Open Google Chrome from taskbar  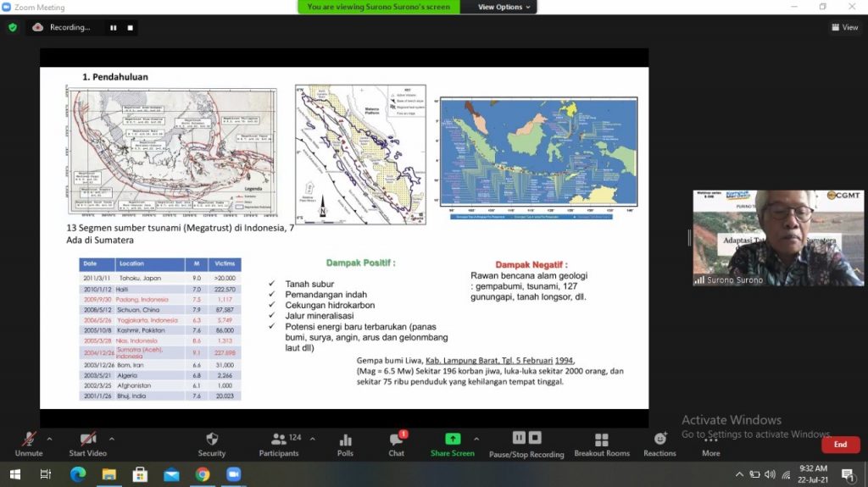coord(203,474)
